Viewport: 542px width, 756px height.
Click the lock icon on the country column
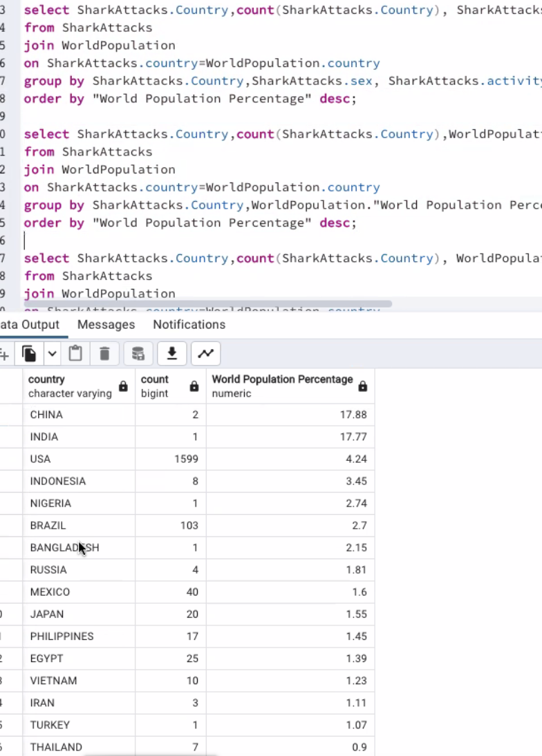(x=122, y=387)
